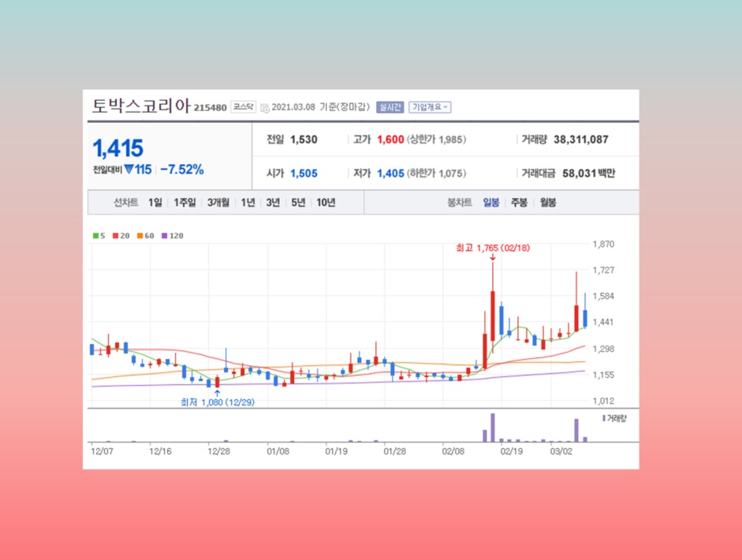Click the 코스닥 market badge

tap(243, 107)
